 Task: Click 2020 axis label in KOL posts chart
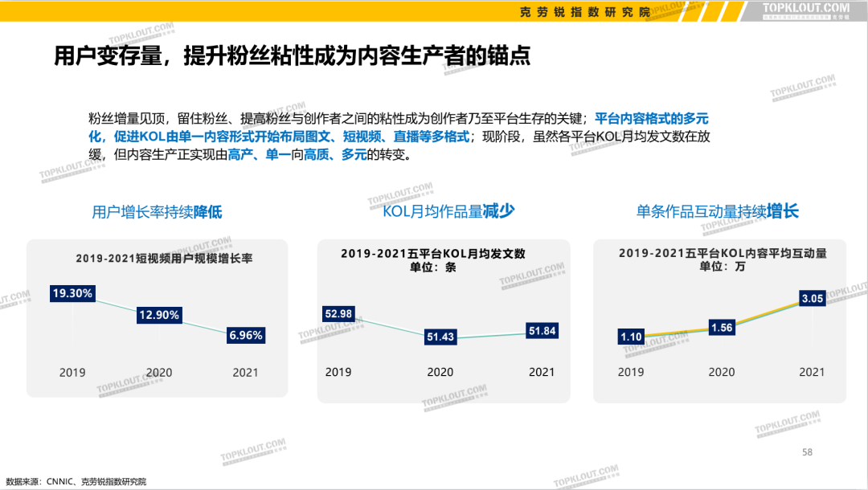click(440, 372)
